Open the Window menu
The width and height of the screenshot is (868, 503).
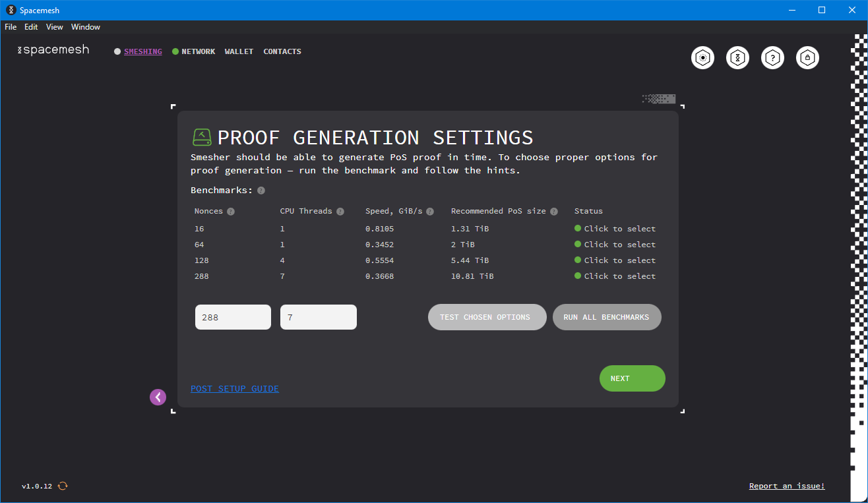(86, 27)
